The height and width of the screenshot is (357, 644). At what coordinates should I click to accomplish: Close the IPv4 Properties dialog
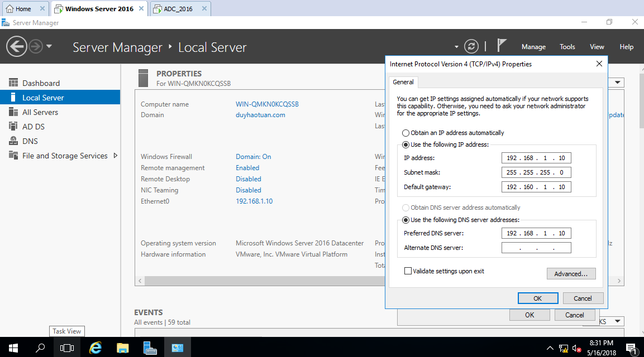click(x=599, y=64)
